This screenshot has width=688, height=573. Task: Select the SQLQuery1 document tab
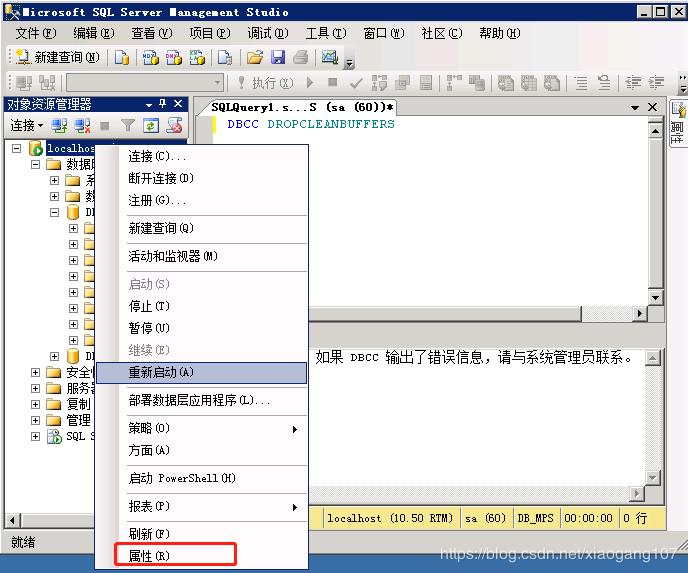tap(302, 107)
